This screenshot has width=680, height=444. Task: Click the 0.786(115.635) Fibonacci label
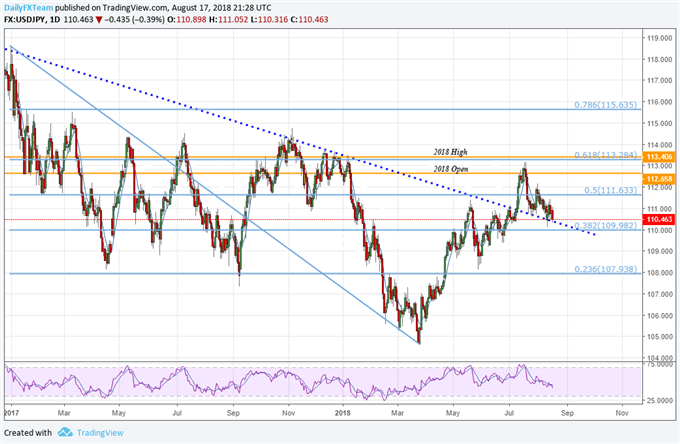[605, 104]
